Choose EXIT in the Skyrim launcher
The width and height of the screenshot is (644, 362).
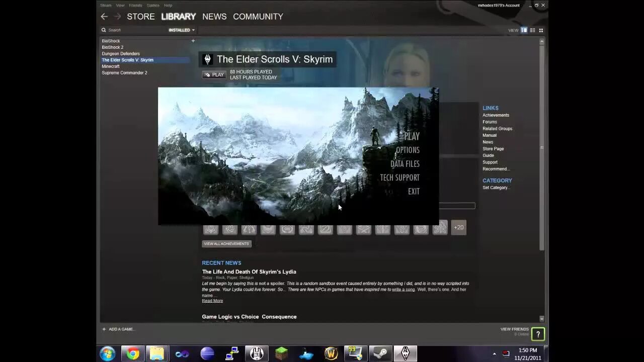[414, 192]
